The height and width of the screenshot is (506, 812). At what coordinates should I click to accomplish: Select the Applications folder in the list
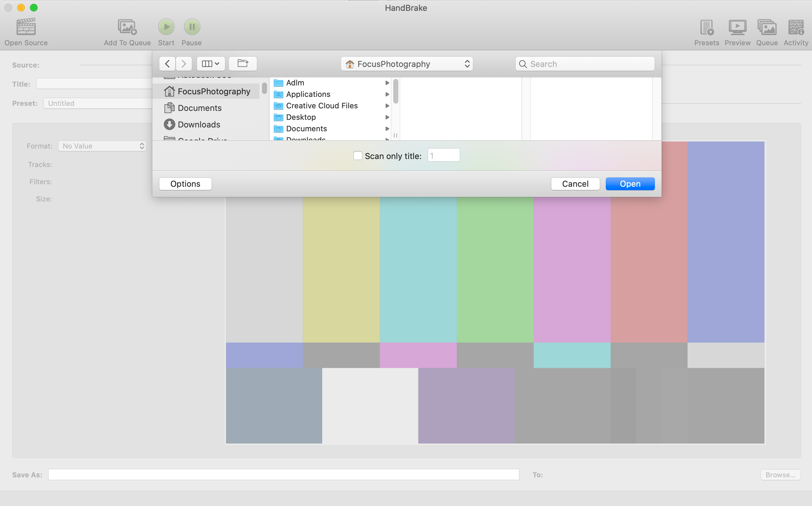pos(308,94)
